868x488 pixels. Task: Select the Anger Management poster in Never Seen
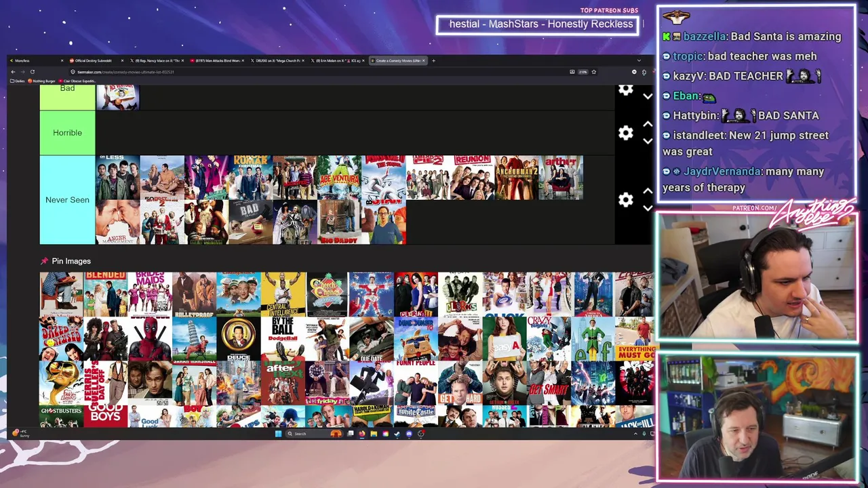(x=117, y=222)
